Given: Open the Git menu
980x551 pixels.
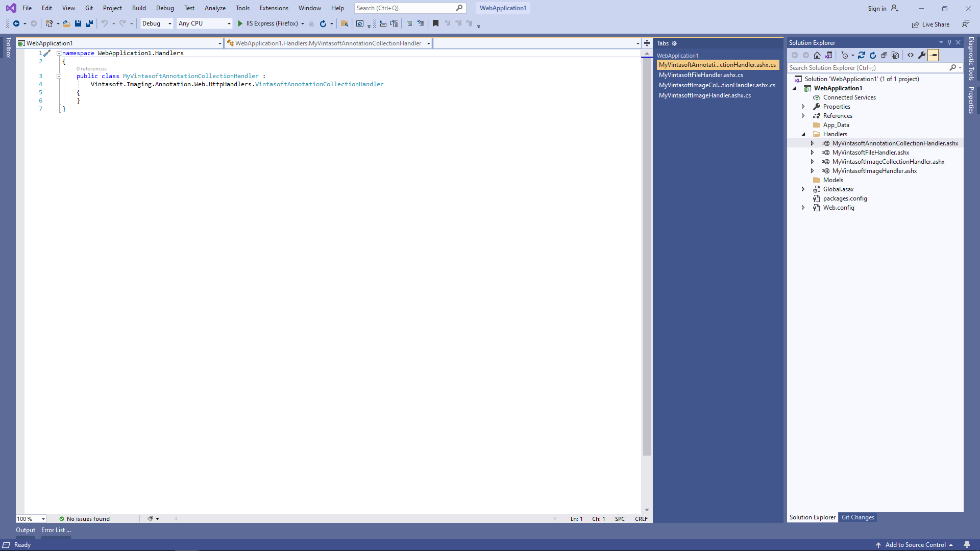Looking at the screenshot, I should pos(88,8).
